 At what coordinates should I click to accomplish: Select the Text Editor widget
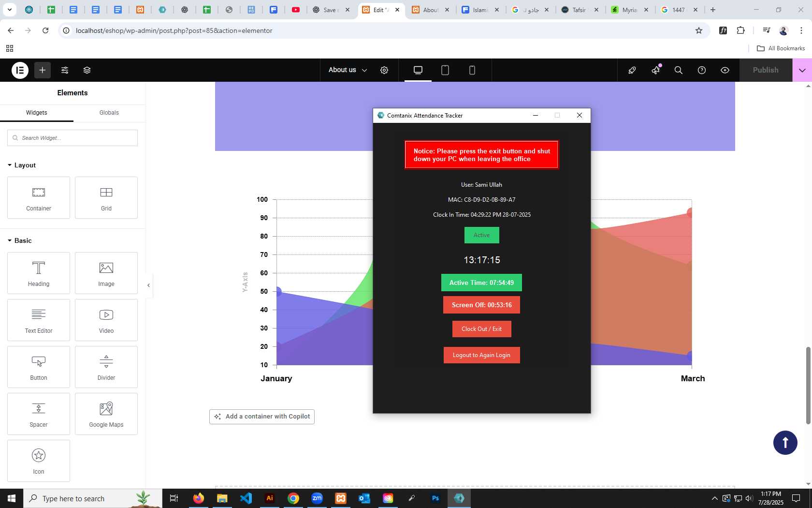(x=39, y=320)
